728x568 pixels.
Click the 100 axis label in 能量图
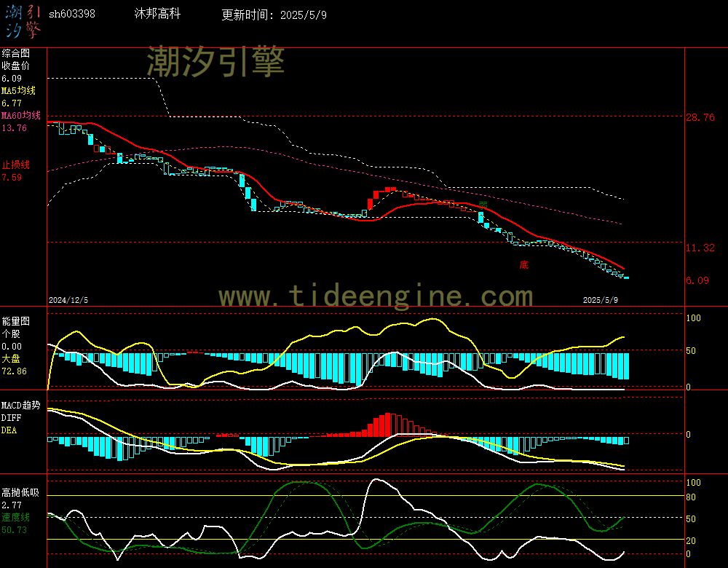[x=693, y=317]
